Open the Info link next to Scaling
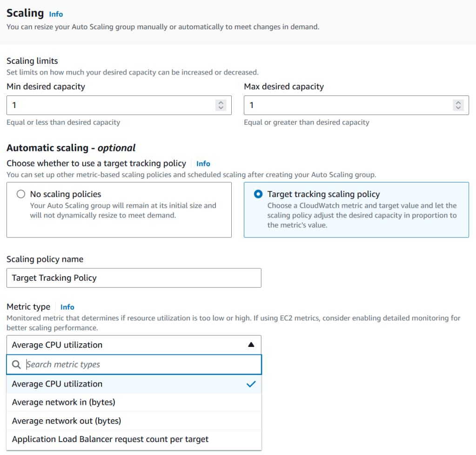 pos(56,14)
